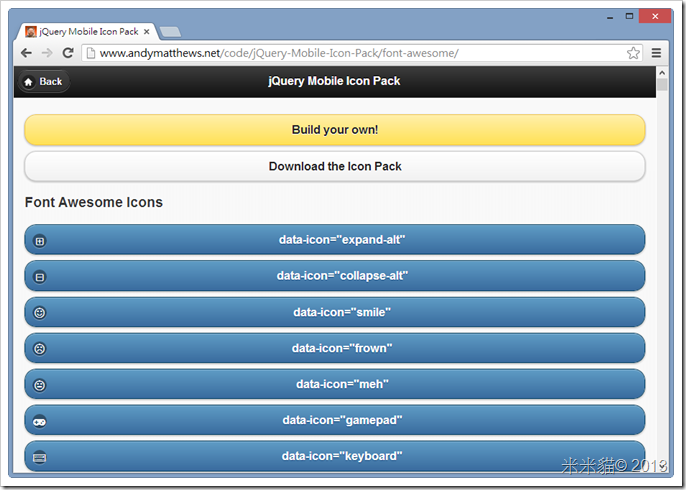Screen dimensions: 686x490
Task: Bookmark this page with the star icon
Action: click(633, 53)
